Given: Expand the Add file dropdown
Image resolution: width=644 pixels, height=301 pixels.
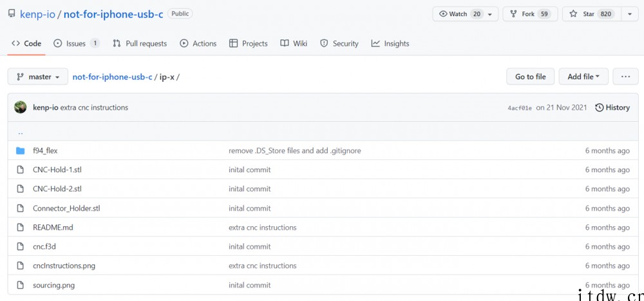Looking at the screenshot, I should click(583, 77).
